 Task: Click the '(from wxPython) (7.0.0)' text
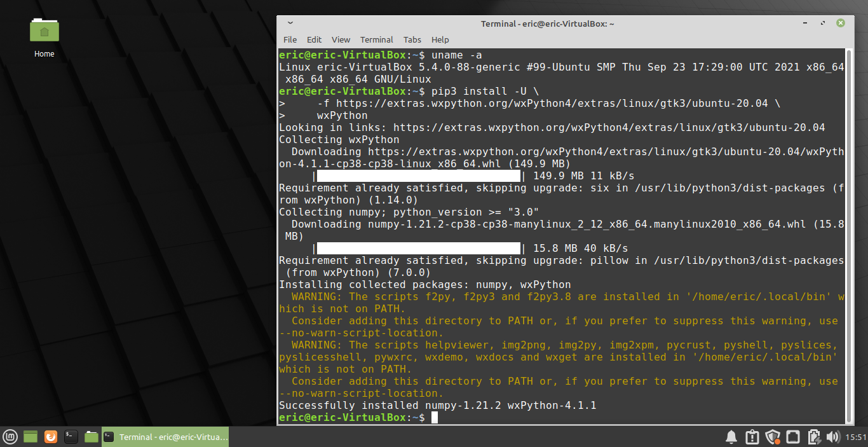point(358,273)
